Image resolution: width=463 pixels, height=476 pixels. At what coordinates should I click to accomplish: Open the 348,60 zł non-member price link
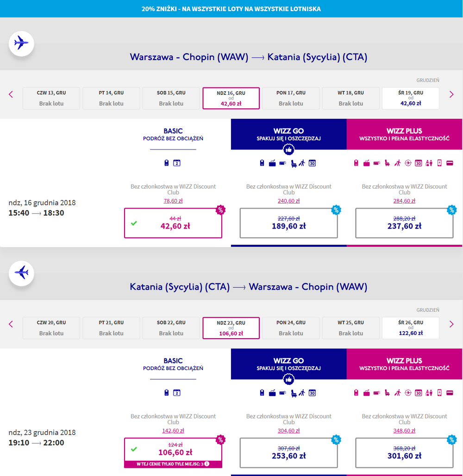coord(404,431)
